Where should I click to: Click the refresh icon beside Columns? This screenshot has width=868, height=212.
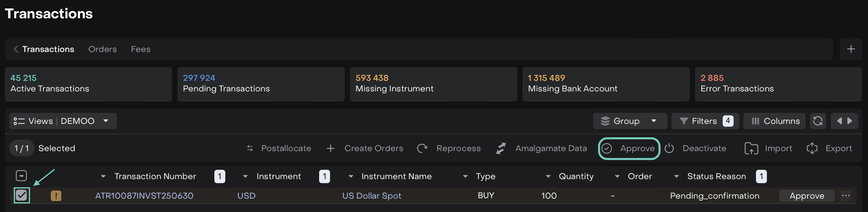click(818, 121)
